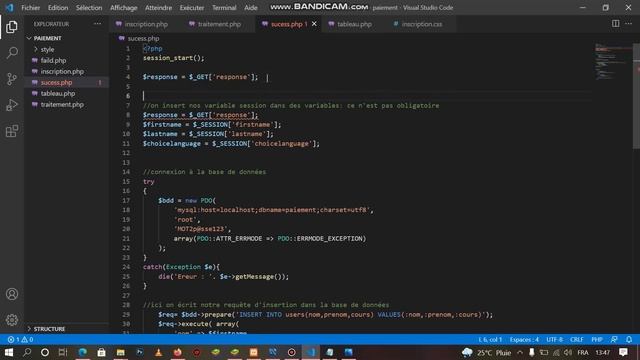The width and height of the screenshot is (640, 360).
Task: Open the Source Control view
Action: pyautogui.click(x=12, y=79)
